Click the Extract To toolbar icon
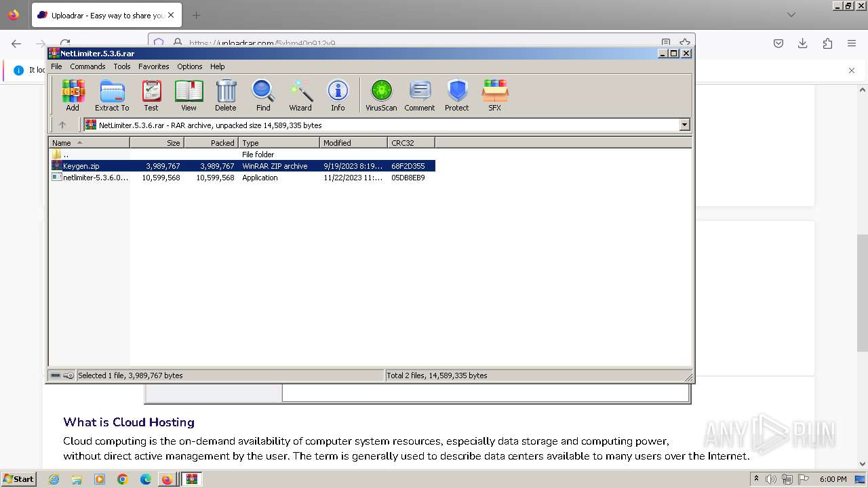This screenshot has height=488, width=868. [x=112, y=95]
